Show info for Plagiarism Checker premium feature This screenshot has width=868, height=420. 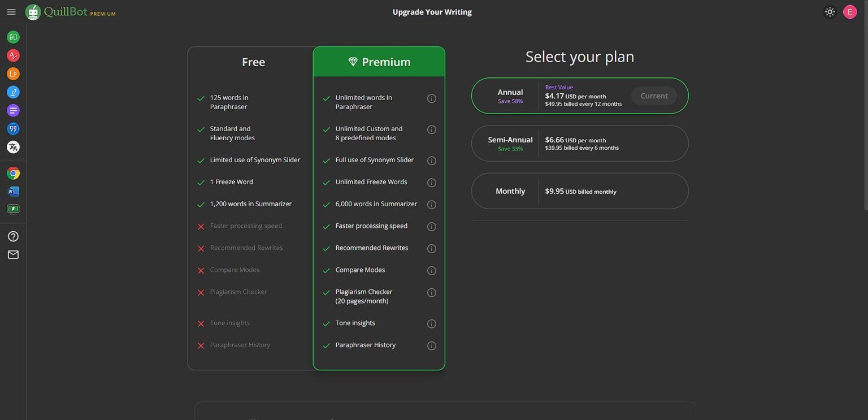tap(432, 293)
